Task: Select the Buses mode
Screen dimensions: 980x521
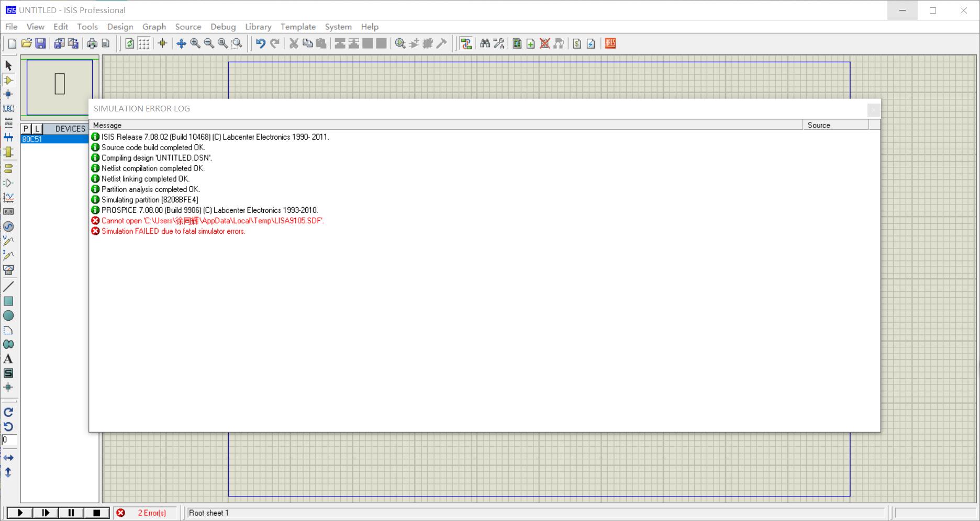Action: (x=8, y=138)
